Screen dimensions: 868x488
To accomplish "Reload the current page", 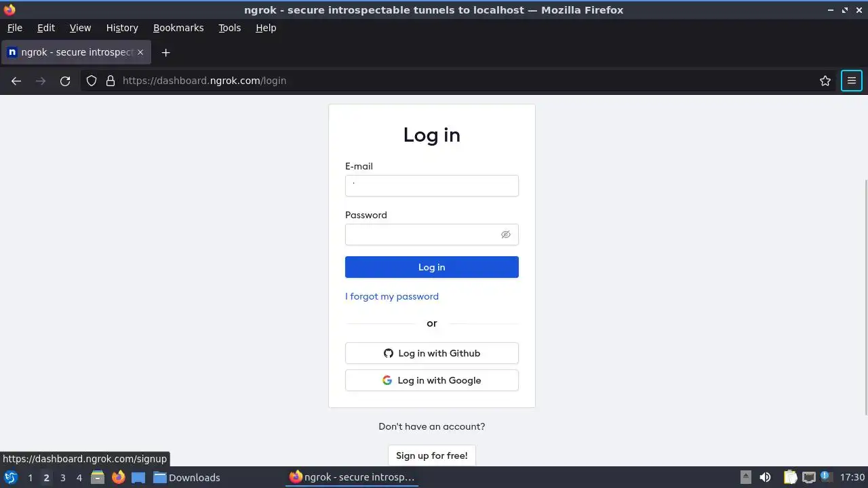I will click(65, 81).
